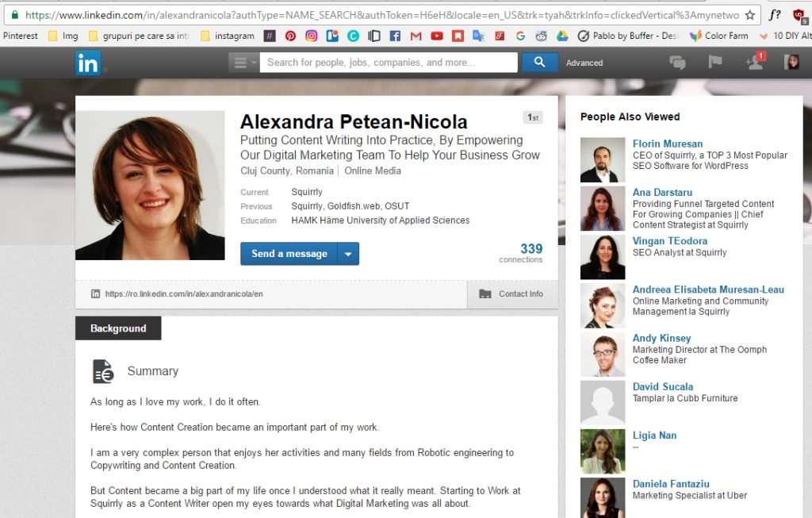The height and width of the screenshot is (518, 812).
Task: Click the Online Media industry text
Action: (373, 171)
